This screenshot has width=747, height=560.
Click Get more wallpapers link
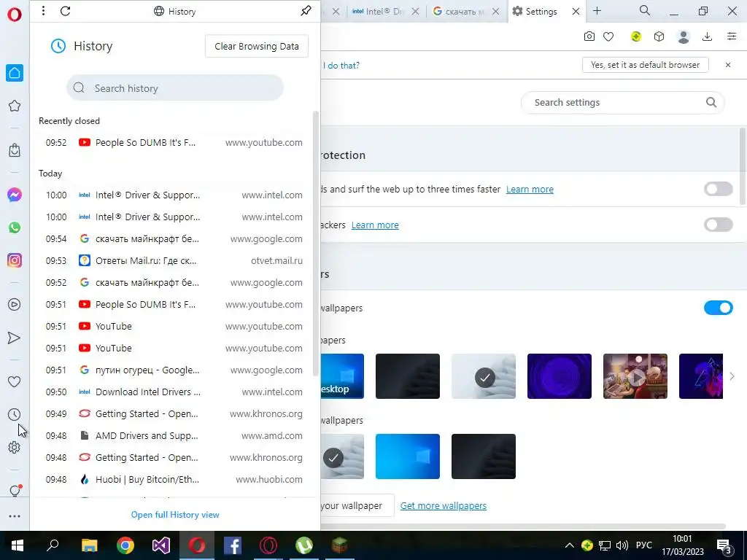click(443, 506)
